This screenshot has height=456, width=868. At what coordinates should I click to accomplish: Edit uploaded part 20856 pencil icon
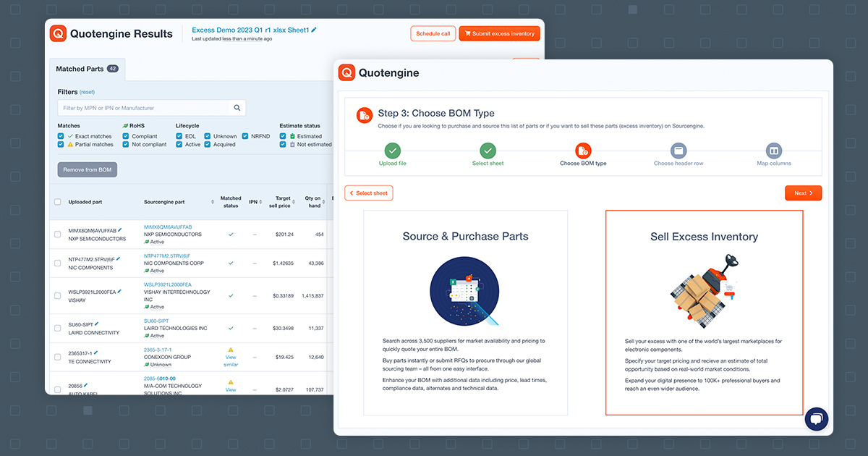pos(85,386)
